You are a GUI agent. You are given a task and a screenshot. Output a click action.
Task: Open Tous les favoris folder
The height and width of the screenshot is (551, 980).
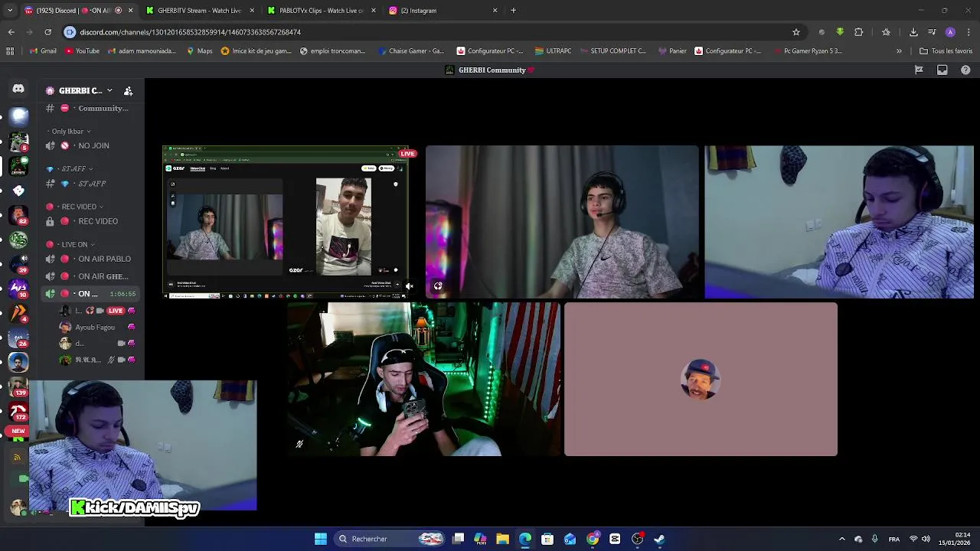[x=946, y=51]
